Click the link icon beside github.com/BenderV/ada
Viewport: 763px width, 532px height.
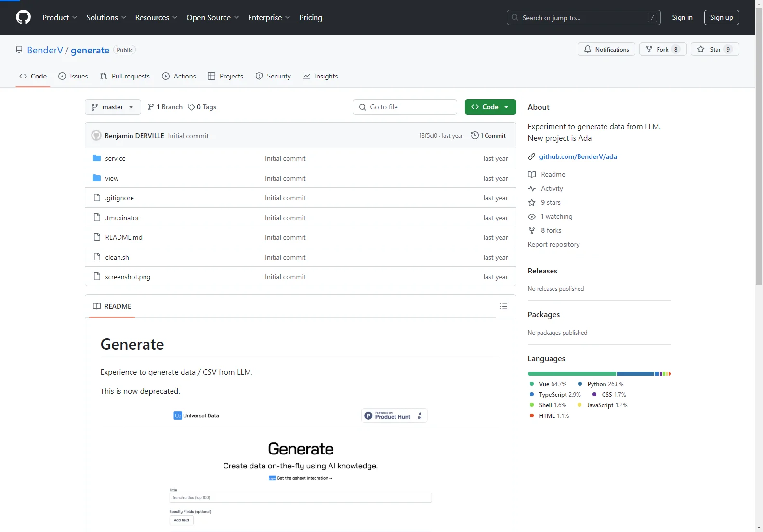click(532, 156)
